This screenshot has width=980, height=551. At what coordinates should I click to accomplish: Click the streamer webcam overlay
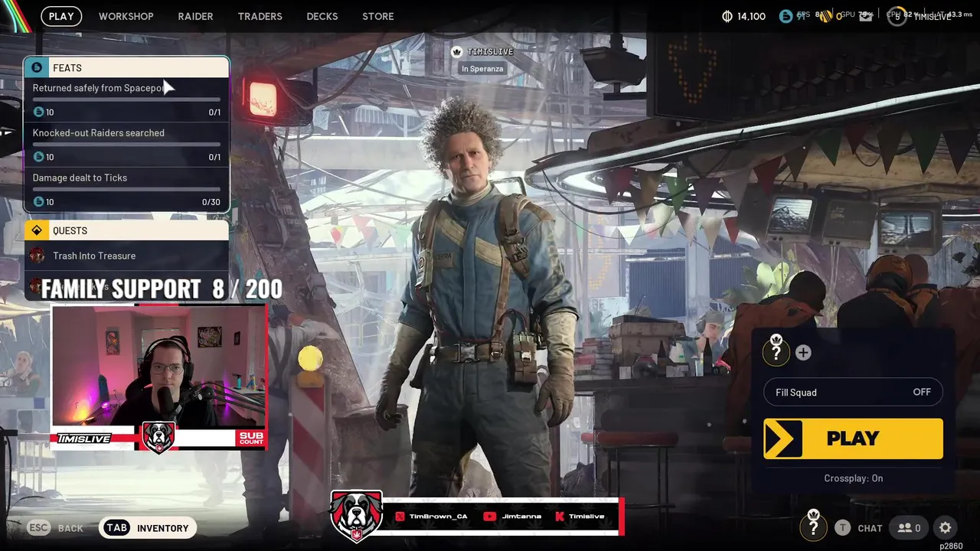coord(158,365)
